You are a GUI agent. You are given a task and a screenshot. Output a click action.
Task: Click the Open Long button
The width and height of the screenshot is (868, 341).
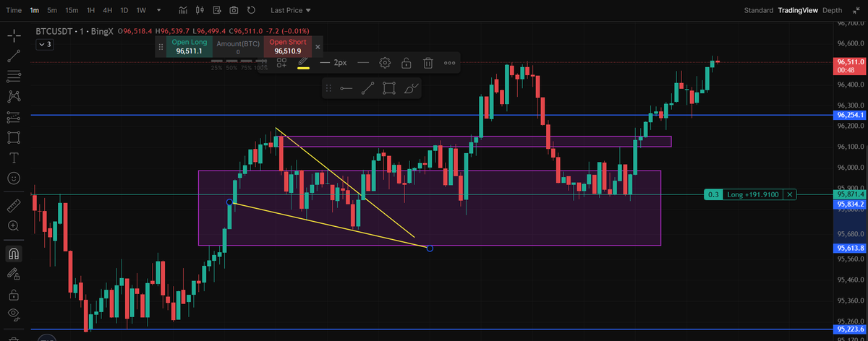[190, 47]
